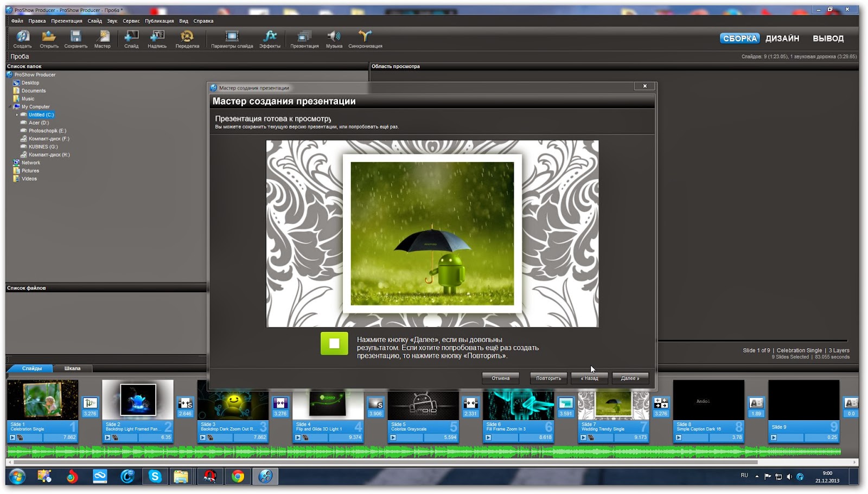Click the layers icon on Slide 1

20,438
